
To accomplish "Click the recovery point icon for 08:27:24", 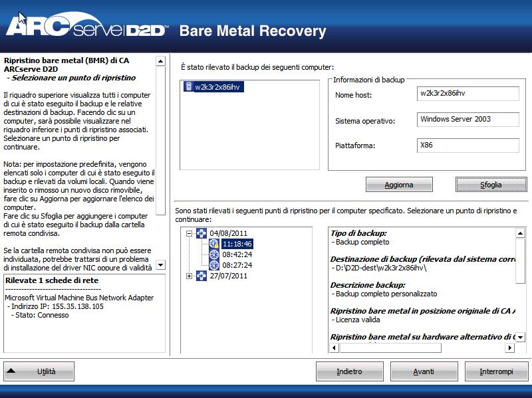I will coord(213,265).
